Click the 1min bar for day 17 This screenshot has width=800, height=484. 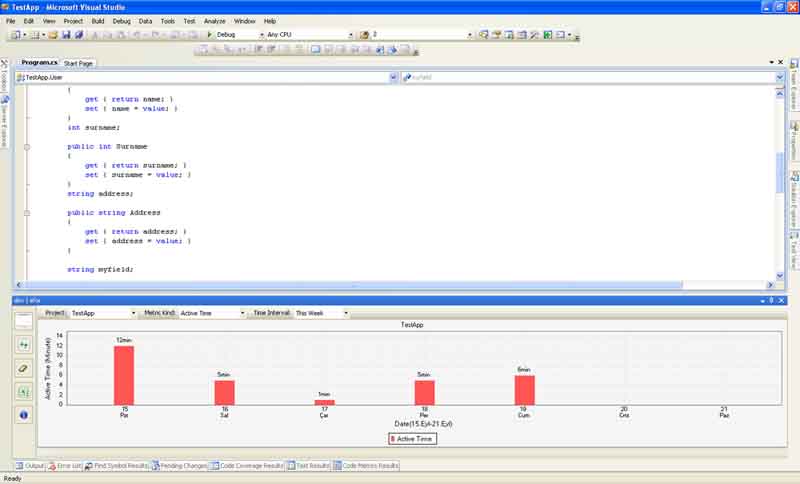click(324, 402)
